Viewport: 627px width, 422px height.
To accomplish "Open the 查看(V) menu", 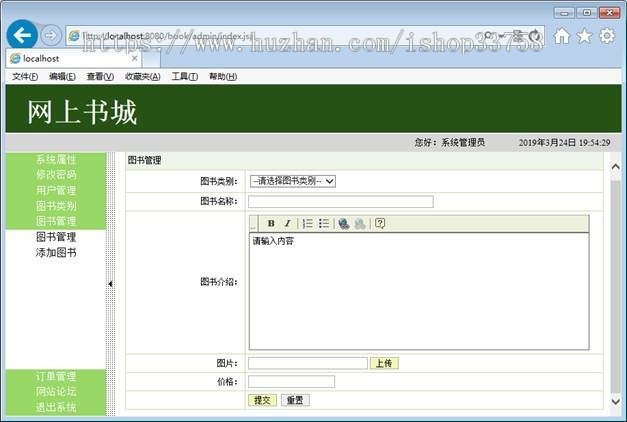I will tap(100, 76).
